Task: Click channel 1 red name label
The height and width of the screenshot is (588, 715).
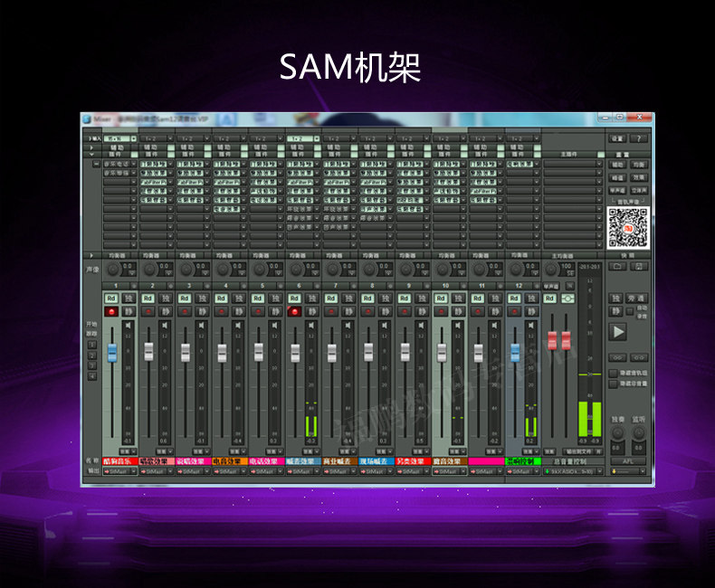Action: (120, 461)
